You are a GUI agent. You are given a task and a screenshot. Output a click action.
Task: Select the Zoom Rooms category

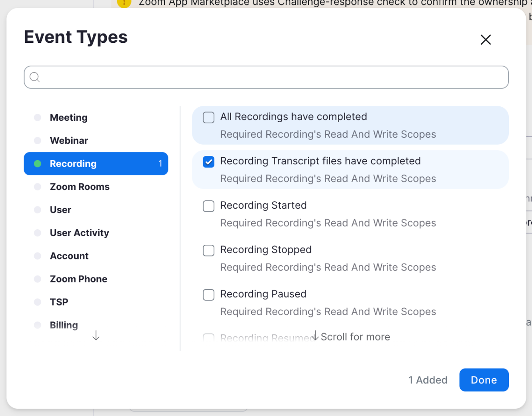80,187
